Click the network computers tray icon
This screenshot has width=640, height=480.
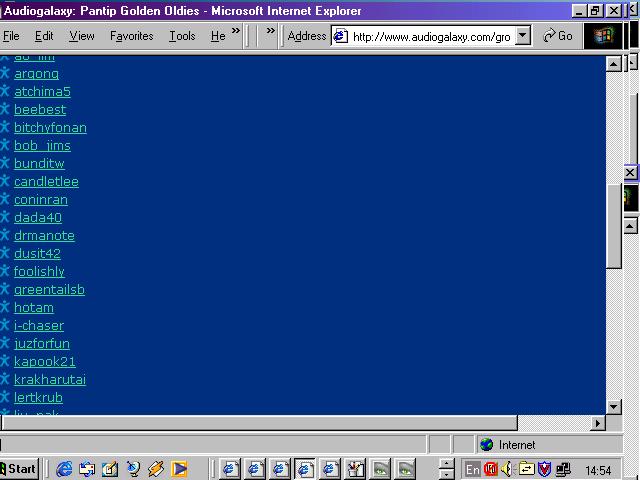(563, 469)
